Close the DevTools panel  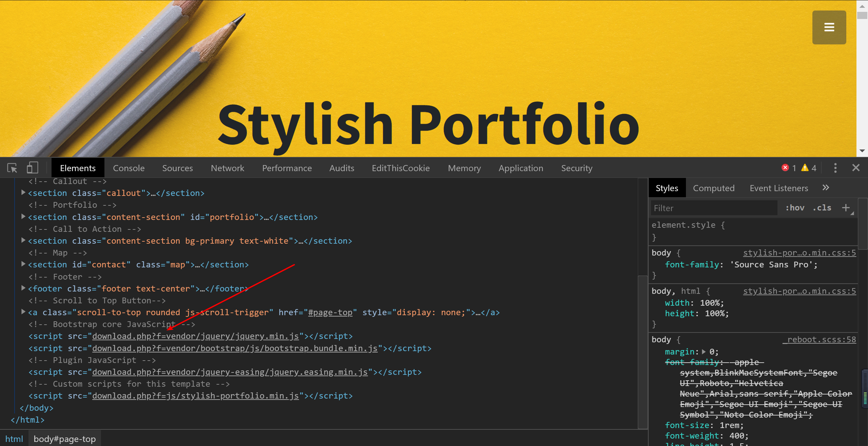[x=856, y=168]
